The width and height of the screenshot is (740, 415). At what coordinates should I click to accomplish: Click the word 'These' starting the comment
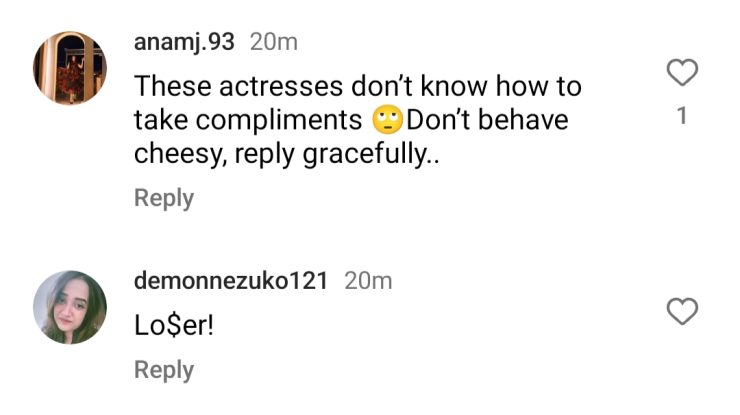166,87
